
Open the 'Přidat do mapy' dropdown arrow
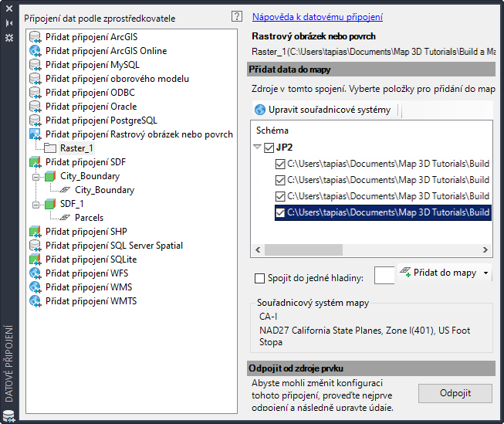click(486, 273)
